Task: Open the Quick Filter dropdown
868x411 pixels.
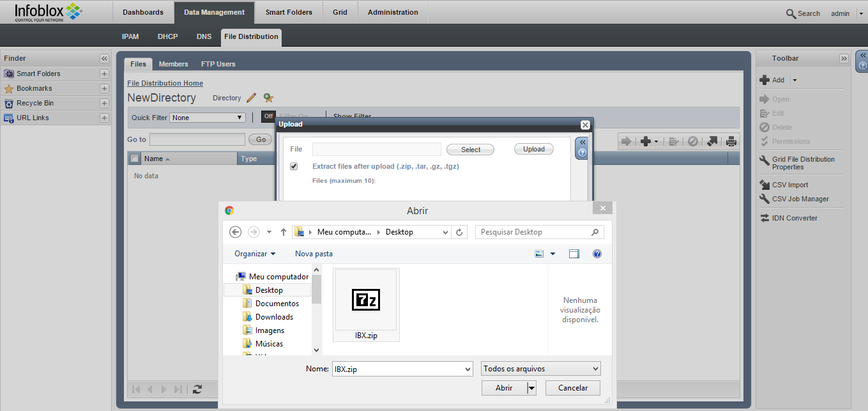Action: [x=207, y=117]
